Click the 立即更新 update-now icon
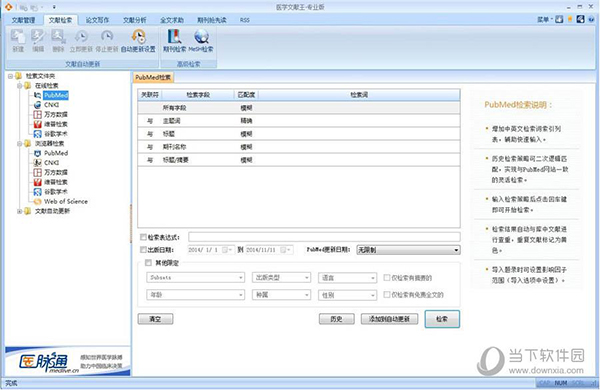 (x=81, y=40)
